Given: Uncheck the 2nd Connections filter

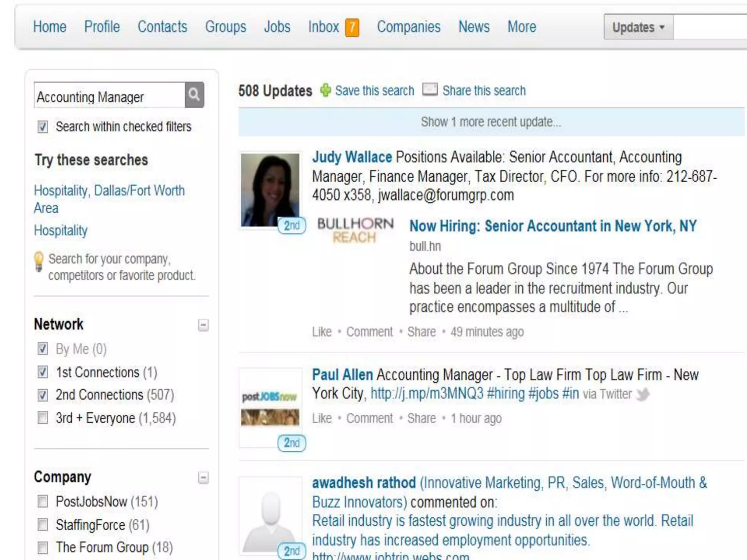Looking at the screenshot, I should [x=43, y=395].
